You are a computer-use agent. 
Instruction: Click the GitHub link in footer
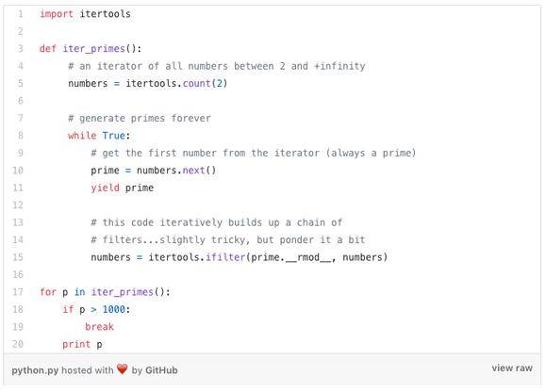coord(161,370)
